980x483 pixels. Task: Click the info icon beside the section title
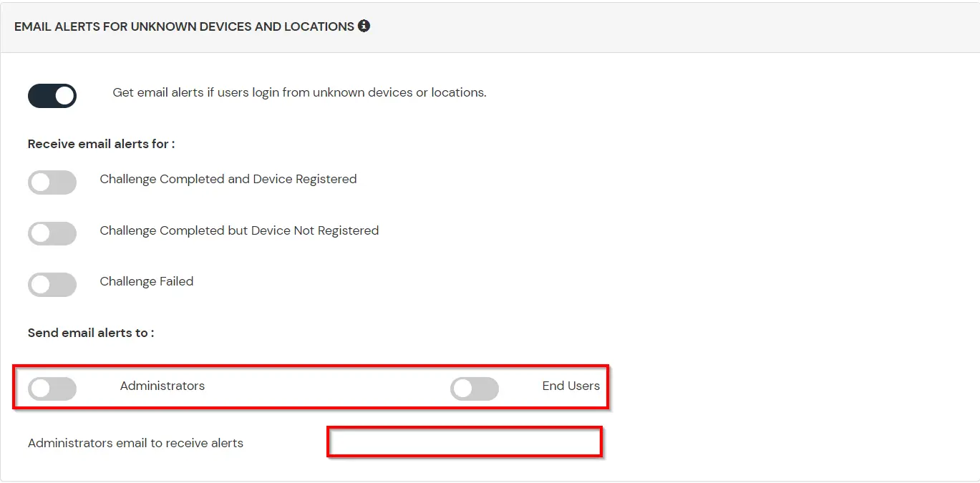coord(364,26)
